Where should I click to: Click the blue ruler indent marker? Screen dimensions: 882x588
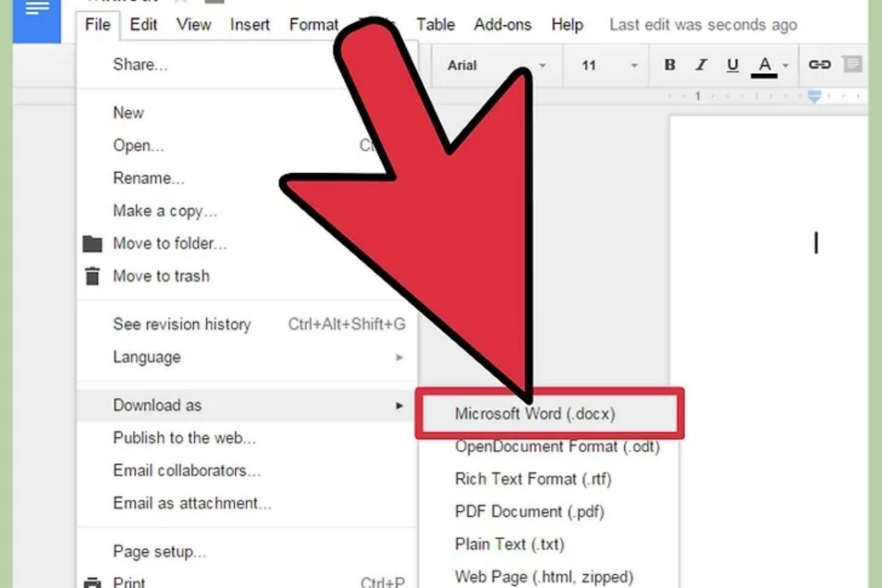click(x=814, y=96)
